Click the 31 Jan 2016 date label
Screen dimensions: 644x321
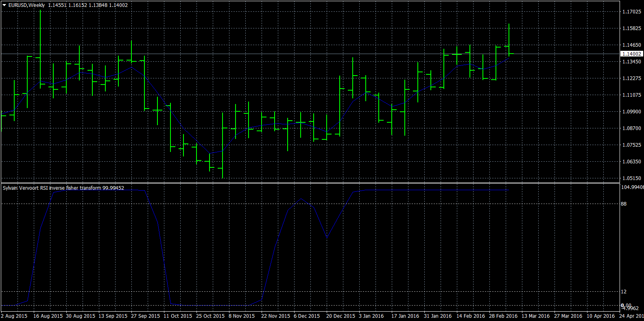tap(438, 316)
